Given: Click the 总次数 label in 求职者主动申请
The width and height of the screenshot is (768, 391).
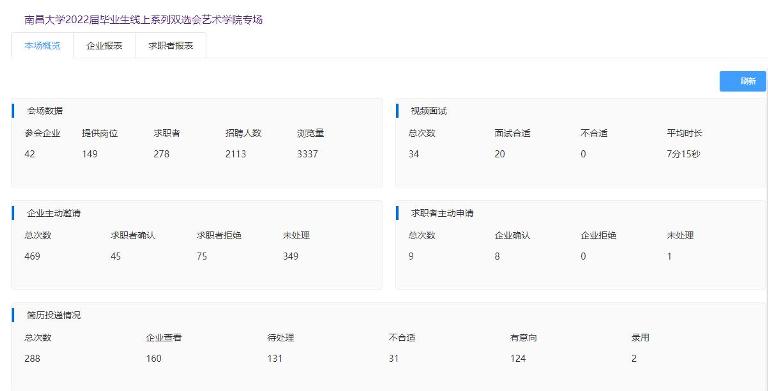Looking at the screenshot, I should 422,235.
